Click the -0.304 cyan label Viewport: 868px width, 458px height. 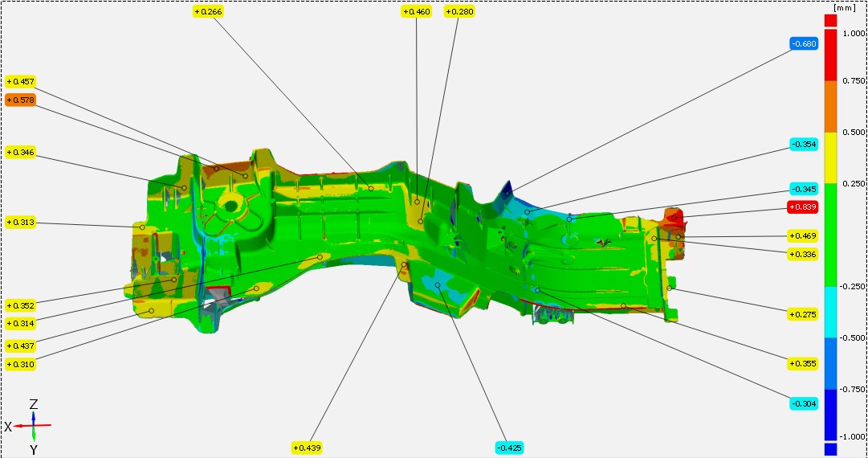pyautogui.click(x=803, y=403)
